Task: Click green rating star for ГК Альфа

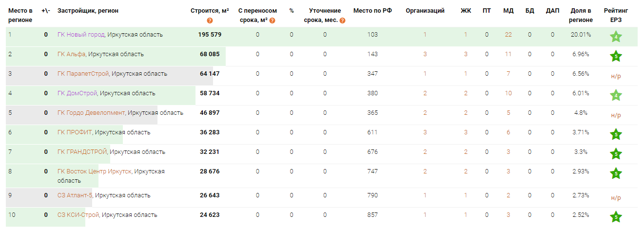Action: [x=616, y=56]
